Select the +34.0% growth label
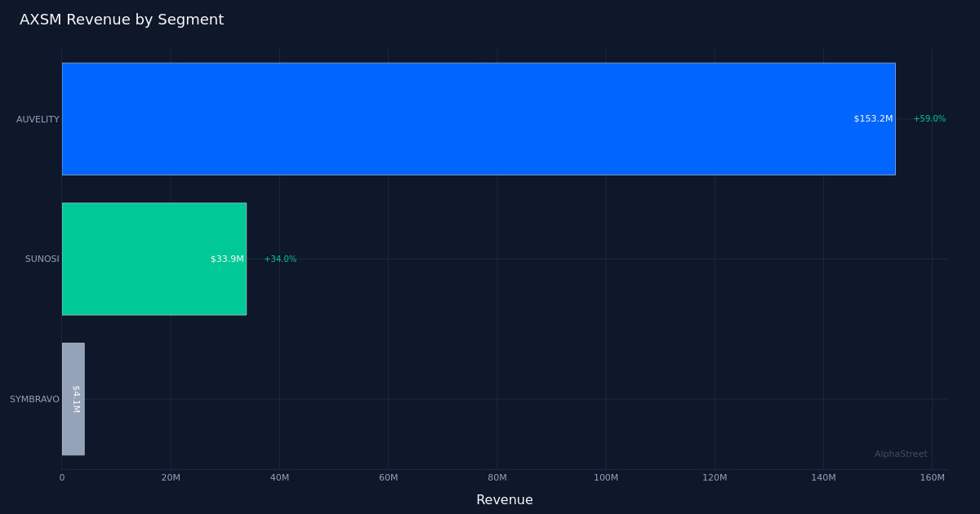 point(280,259)
